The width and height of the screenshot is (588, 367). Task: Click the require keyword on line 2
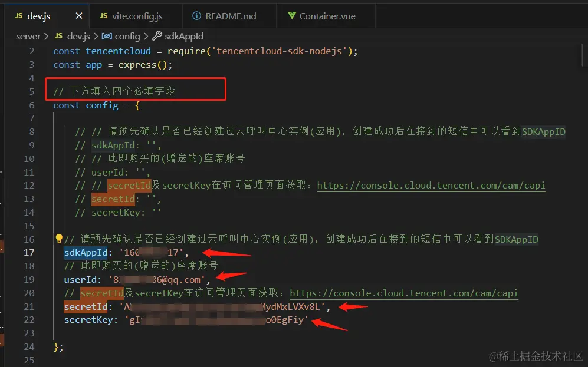click(x=186, y=51)
